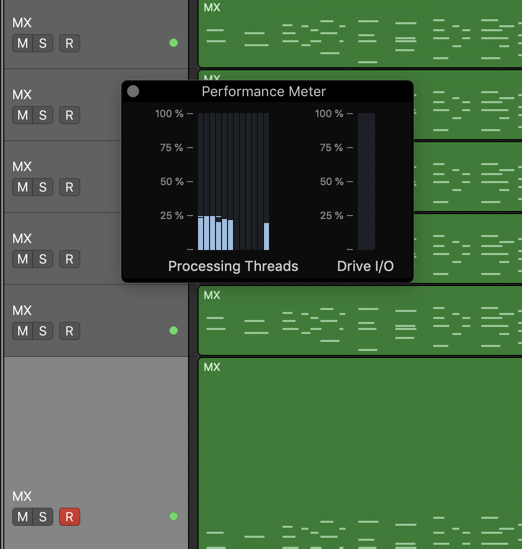522x549 pixels.
Task: Click the Processing Threads meter bars
Action: pos(234,181)
